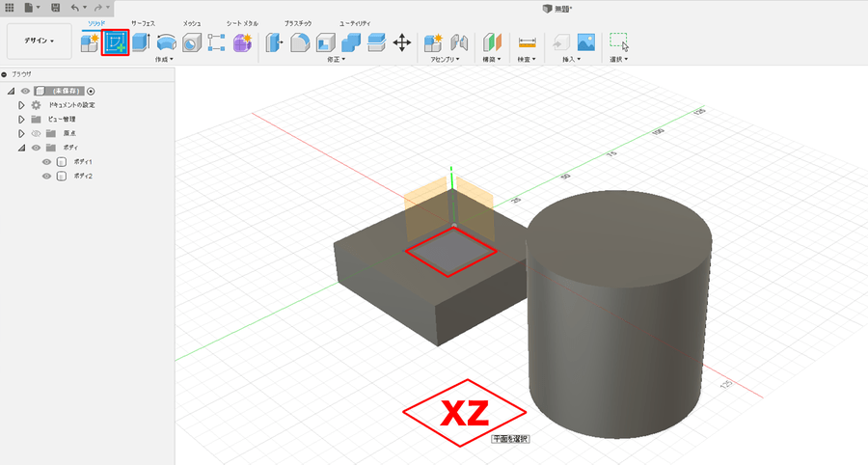Switch to the サーフェス tab
The image size is (868, 465).
click(143, 23)
